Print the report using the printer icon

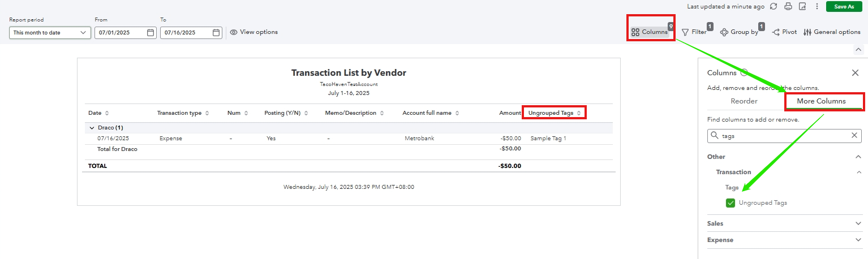pyautogui.click(x=788, y=6)
